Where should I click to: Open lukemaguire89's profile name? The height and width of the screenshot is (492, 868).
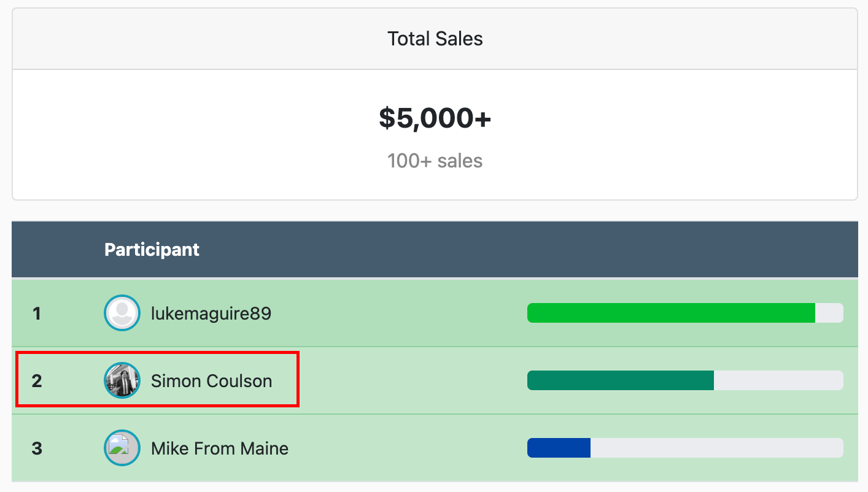(211, 314)
